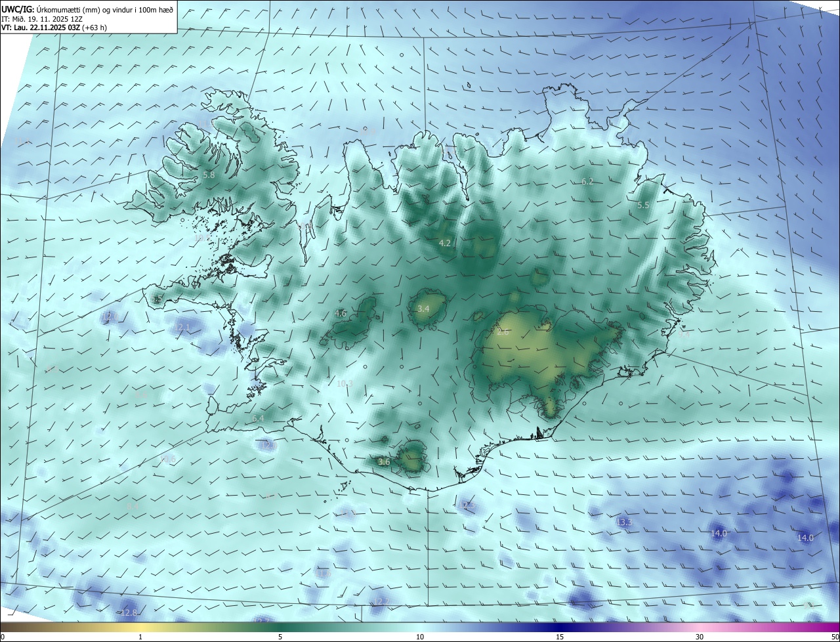This screenshot has height=642, width=840.
Task: Click the 9.4 value off the southeast coast
Action: point(684,334)
